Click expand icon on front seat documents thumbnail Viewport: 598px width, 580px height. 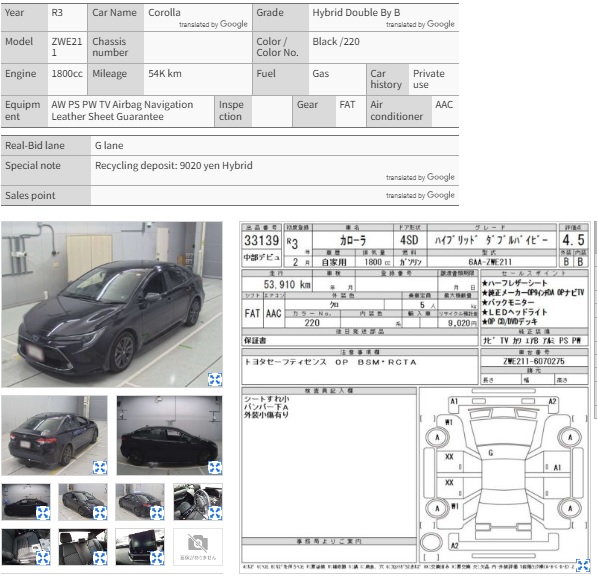click(x=43, y=558)
